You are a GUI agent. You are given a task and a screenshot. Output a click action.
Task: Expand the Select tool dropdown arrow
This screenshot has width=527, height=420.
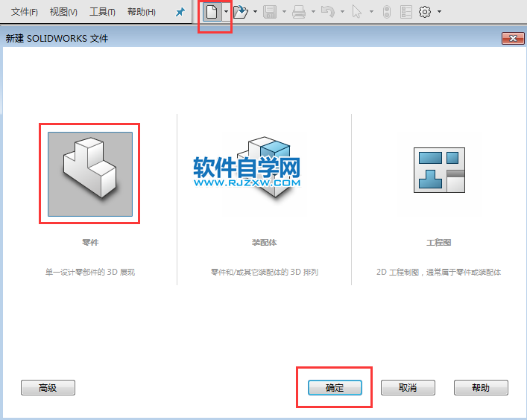point(371,12)
